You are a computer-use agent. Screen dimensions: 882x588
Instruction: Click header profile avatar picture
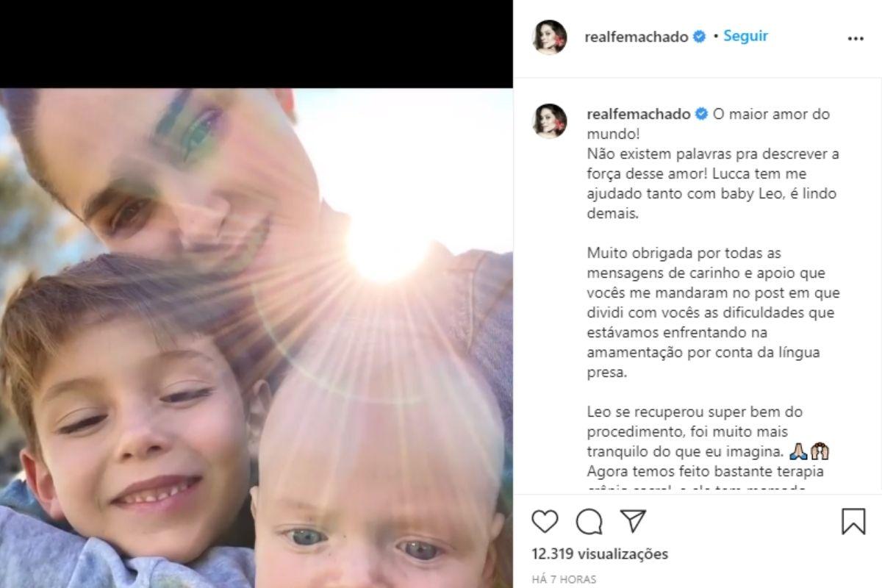550,37
